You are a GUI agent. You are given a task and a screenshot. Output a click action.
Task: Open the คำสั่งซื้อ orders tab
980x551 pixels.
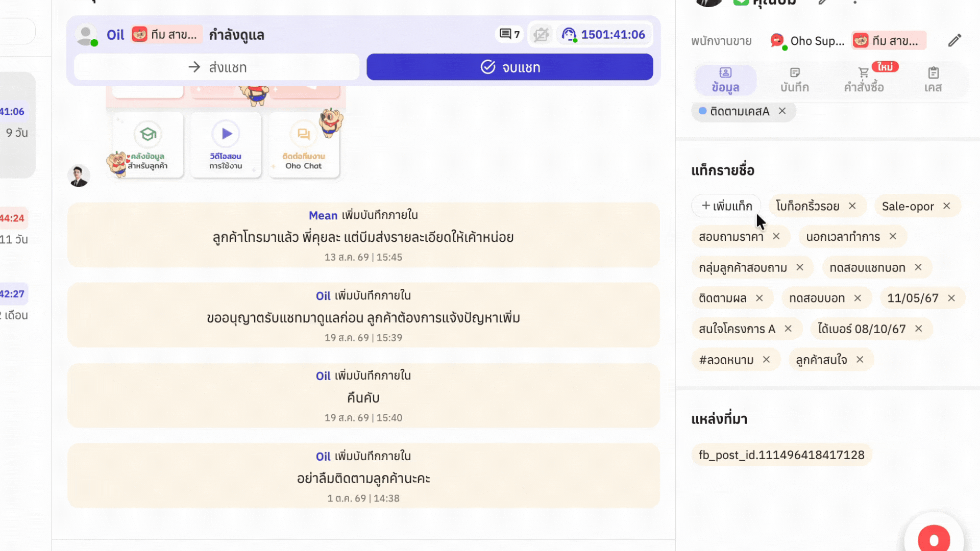pyautogui.click(x=864, y=80)
